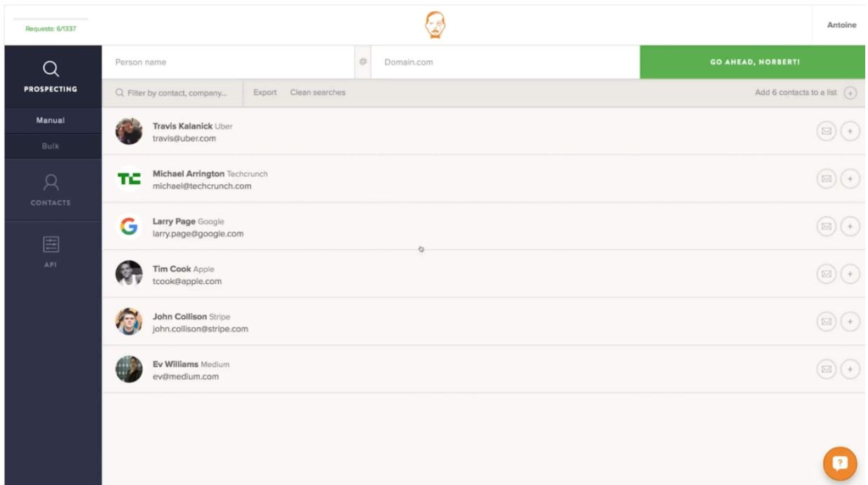Focus the Domain.com field
868x485 pixels.
click(506, 62)
